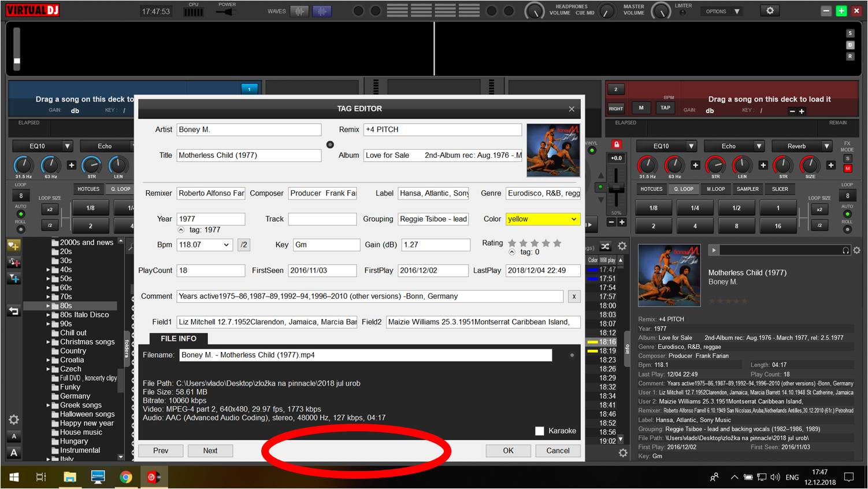Open browser settings gear at sidebar bottom
The height and width of the screenshot is (489, 868).
[x=14, y=420]
